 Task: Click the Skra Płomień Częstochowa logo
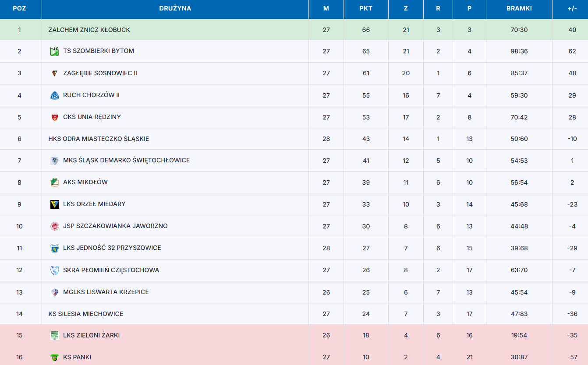tap(54, 270)
